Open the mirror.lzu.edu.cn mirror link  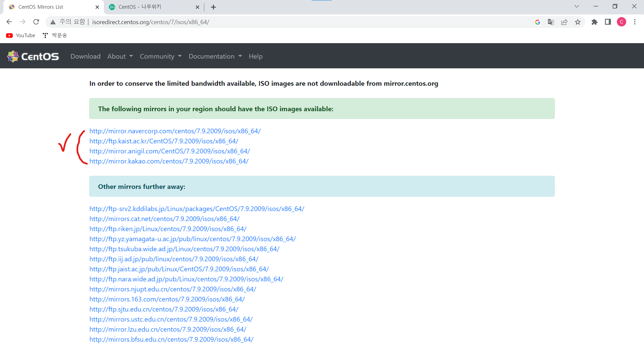pyautogui.click(x=168, y=329)
